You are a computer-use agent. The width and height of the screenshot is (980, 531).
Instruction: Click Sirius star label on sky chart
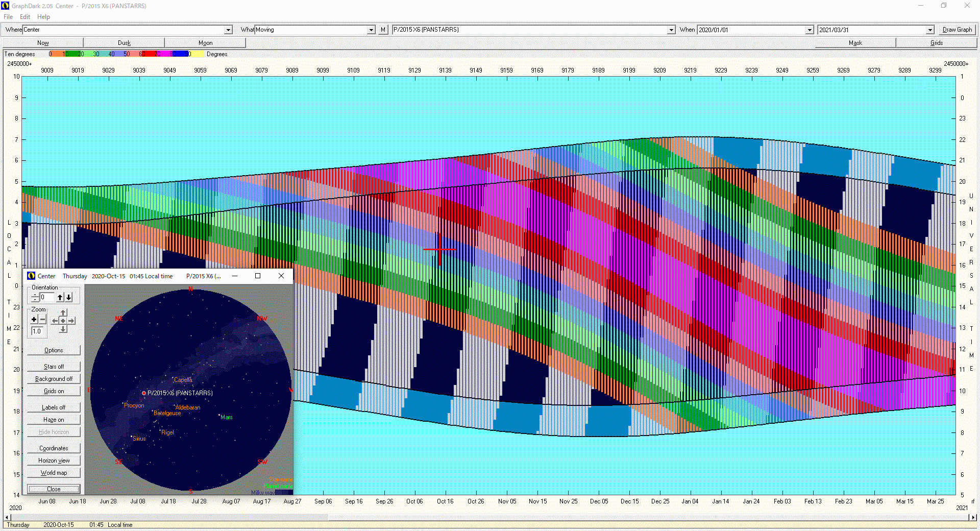click(139, 439)
